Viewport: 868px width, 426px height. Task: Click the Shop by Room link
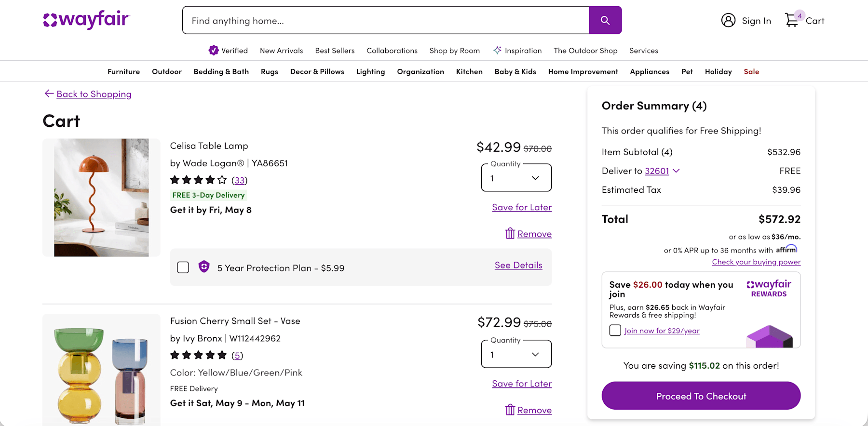455,50
